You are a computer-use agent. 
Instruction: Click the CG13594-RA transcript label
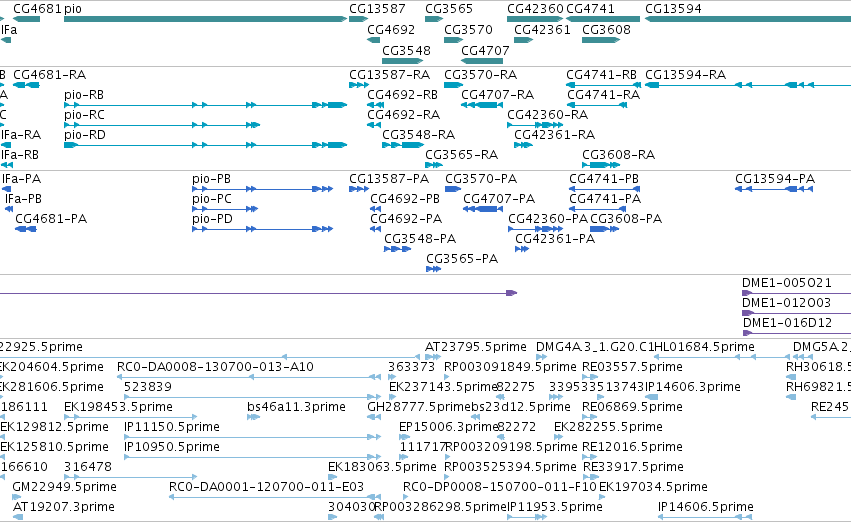point(685,74)
